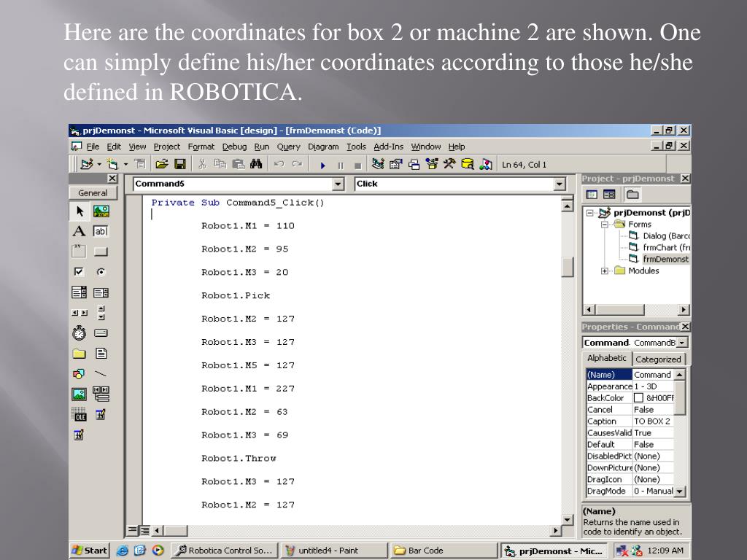747x560 pixels.
Task: Open the Add-Ins menu
Action: pos(388,147)
